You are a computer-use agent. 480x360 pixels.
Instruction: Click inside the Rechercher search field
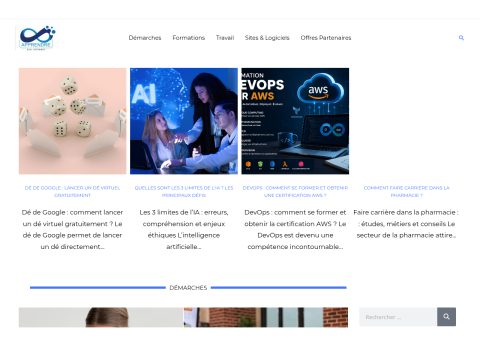click(x=398, y=317)
